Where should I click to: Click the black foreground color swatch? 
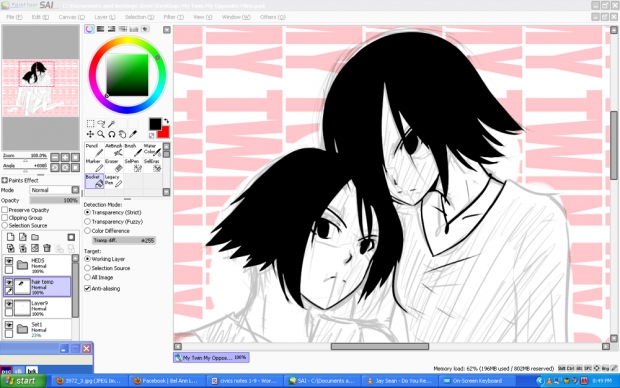(x=155, y=124)
